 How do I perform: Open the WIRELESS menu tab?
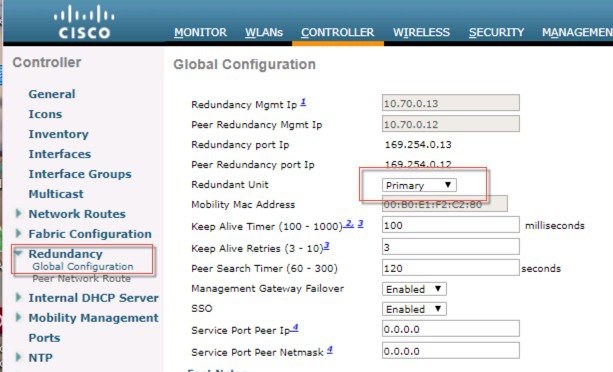pos(421,32)
